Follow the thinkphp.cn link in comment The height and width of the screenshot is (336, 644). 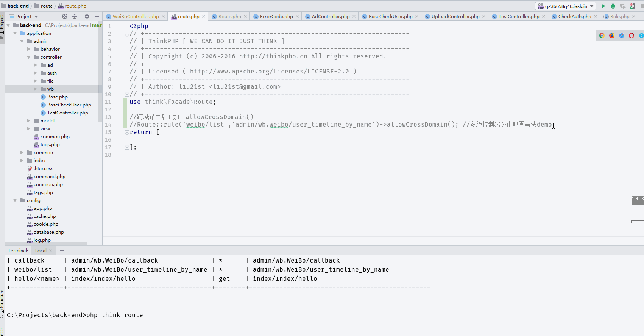(273, 56)
